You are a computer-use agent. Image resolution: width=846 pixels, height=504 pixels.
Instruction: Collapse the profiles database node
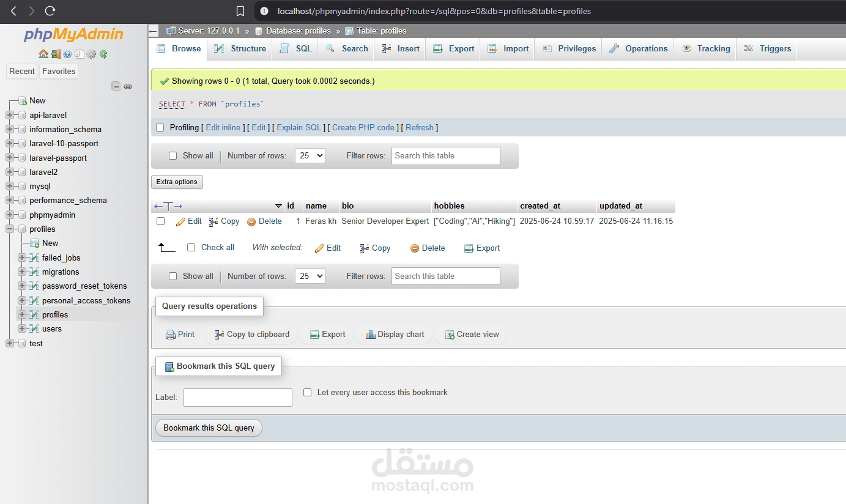coord(9,229)
